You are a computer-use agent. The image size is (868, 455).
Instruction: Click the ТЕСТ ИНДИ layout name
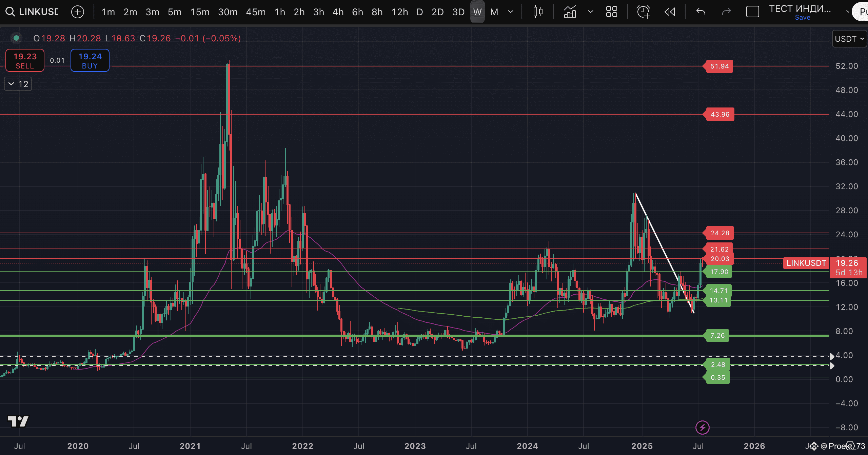click(x=800, y=9)
